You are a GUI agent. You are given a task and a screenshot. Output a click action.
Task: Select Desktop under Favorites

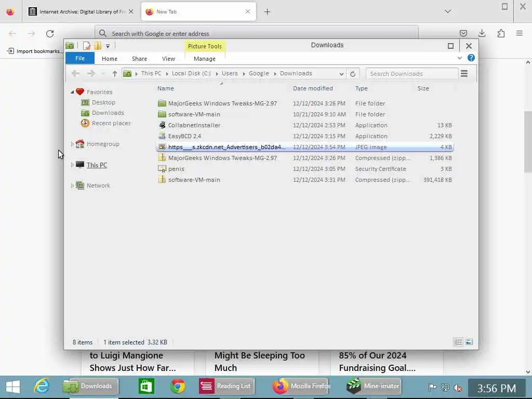tap(103, 102)
